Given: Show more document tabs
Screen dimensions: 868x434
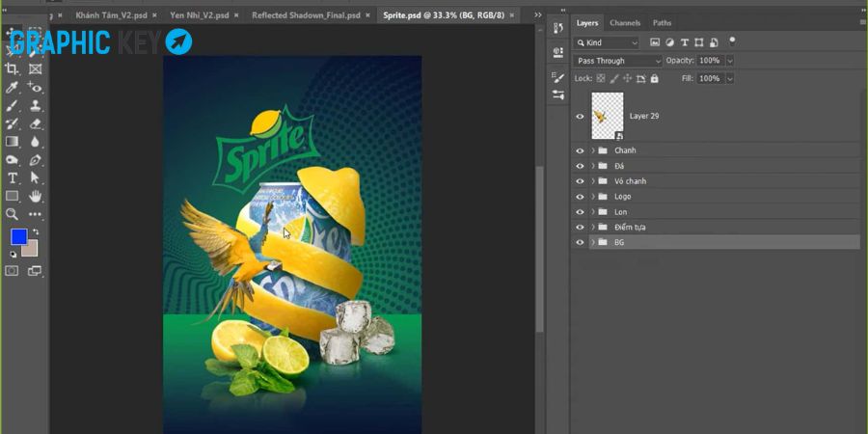Looking at the screenshot, I should pos(538,14).
